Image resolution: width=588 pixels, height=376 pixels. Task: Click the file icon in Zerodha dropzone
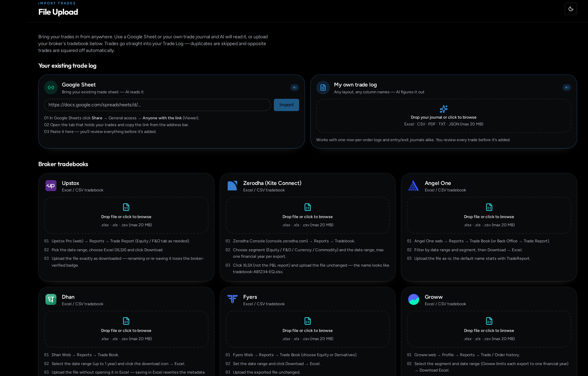[308, 207]
